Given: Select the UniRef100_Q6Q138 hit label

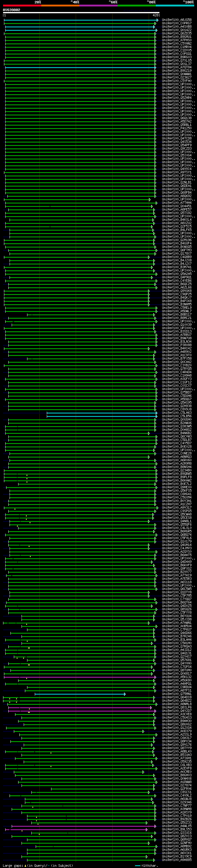Looking at the screenshot, I should (177, 118).
